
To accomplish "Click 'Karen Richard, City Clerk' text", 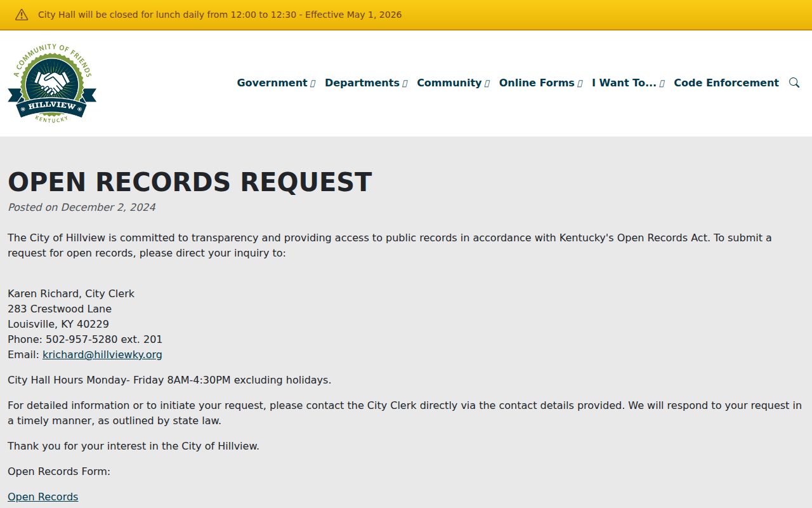I will click(x=71, y=293).
